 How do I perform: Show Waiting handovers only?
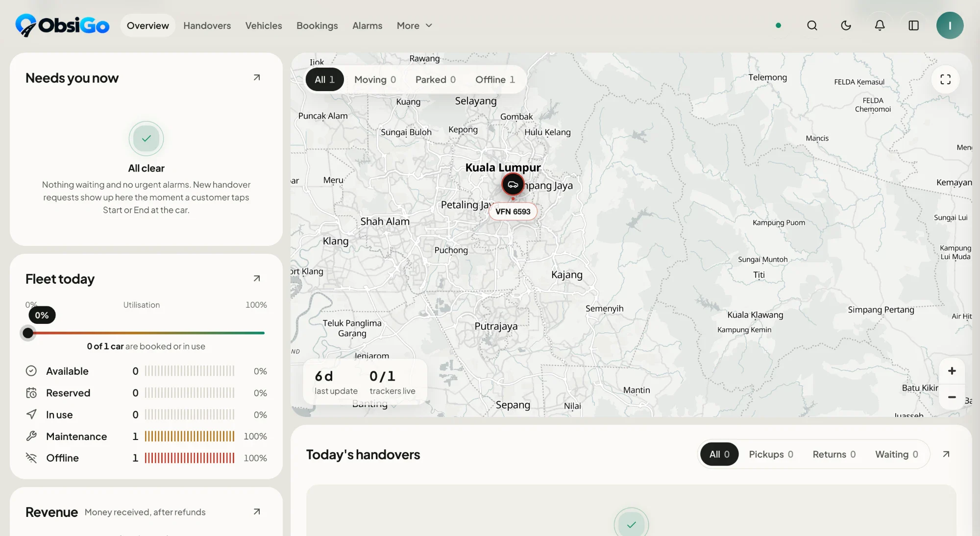pyautogui.click(x=897, y=454)
